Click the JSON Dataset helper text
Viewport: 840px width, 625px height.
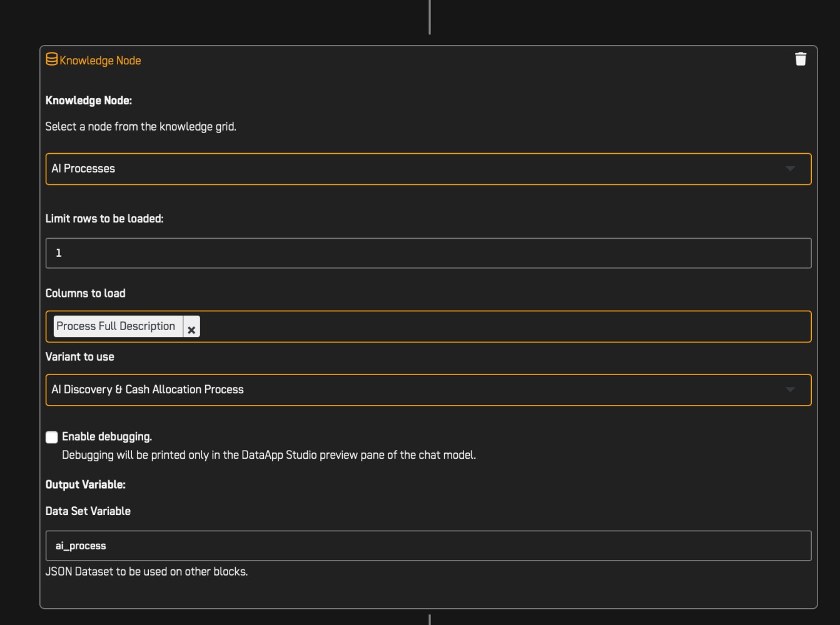tap(146, 572)
